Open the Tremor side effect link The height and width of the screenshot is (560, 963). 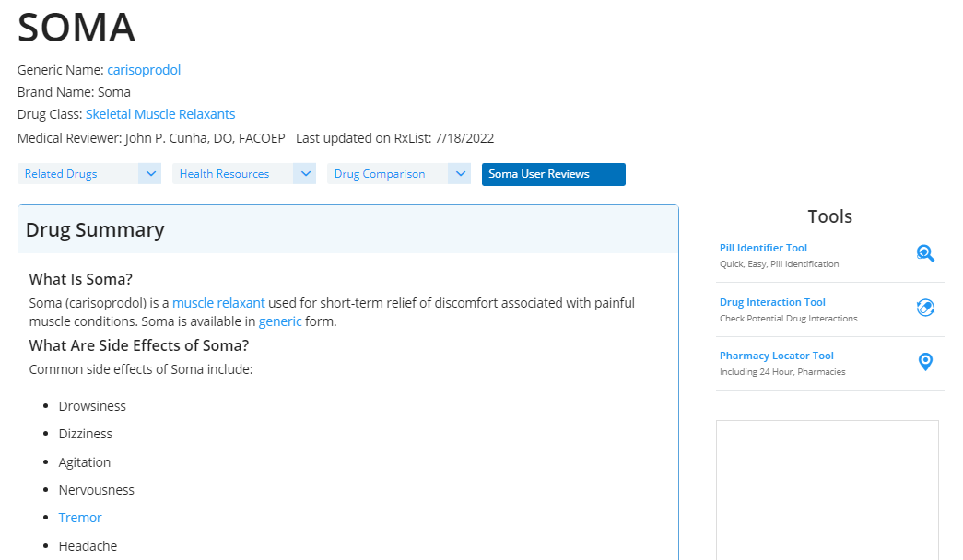click(x=80, y=518)
